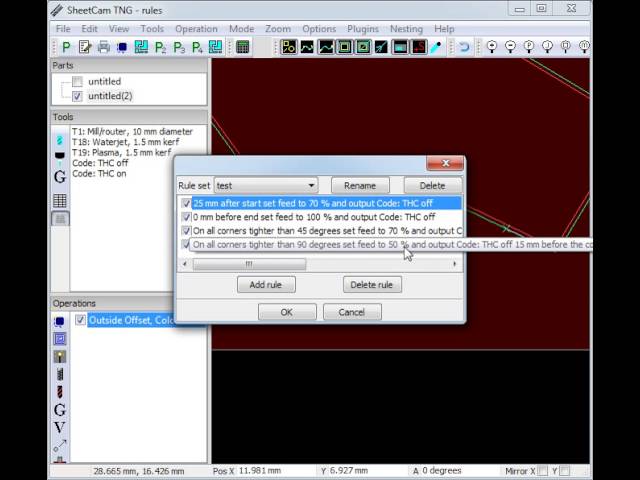Image resolution: width=640 pixels, height=480 pixels.
Task: Open the Rule set dropdown showing test
Action: [x=266, y=186]
